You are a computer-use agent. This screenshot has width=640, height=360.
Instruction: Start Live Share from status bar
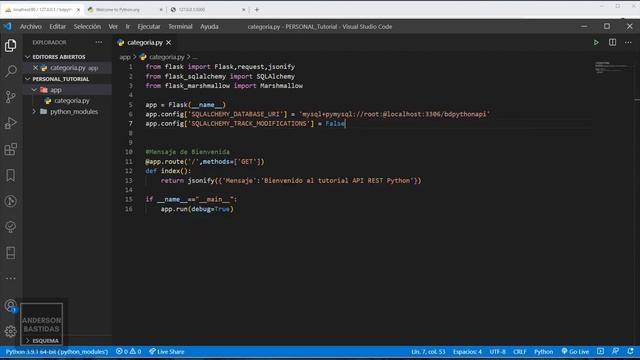tap(167, 351)
